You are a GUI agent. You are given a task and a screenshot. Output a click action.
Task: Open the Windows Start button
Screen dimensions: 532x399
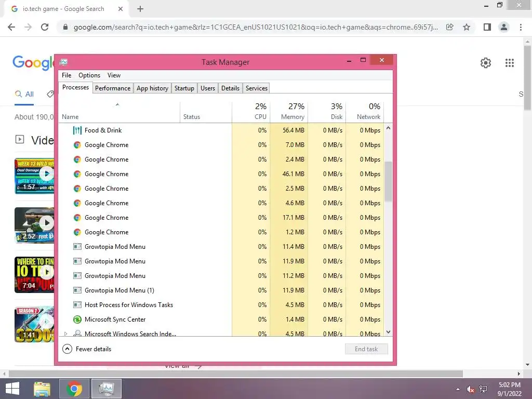point(12,389)
